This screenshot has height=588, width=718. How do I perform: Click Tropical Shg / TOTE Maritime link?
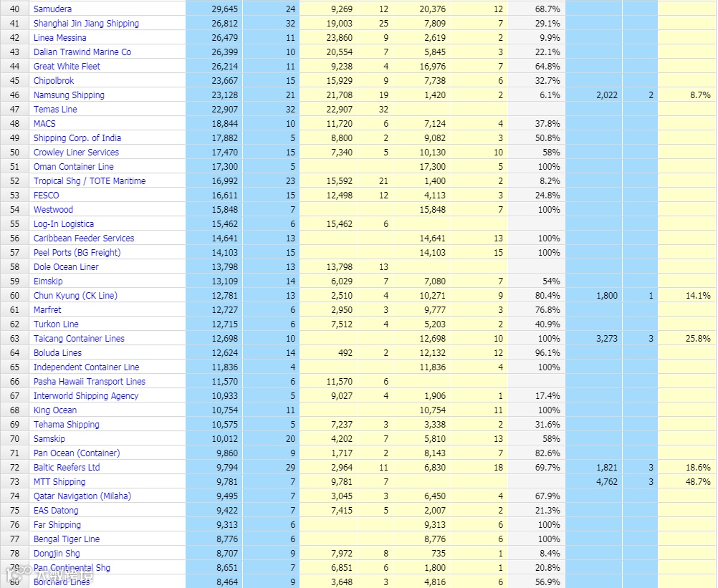pos(90,180)
